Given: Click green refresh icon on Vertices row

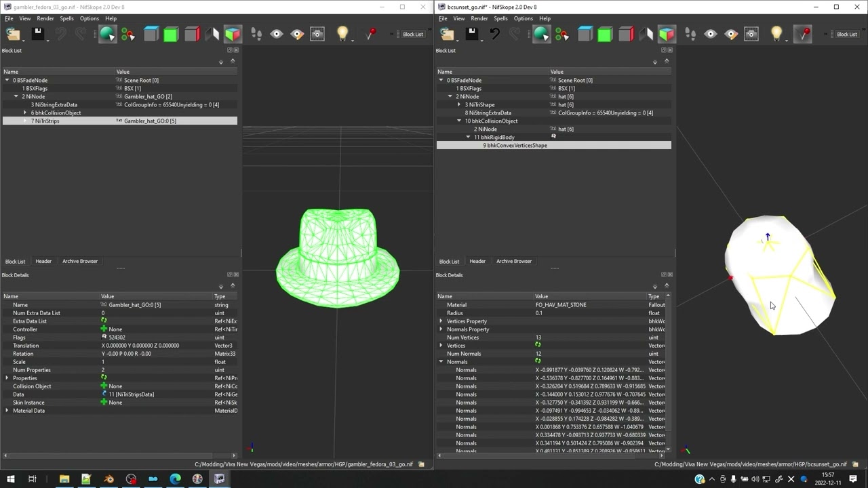Looking at the screenshot, I should point(538,346).
